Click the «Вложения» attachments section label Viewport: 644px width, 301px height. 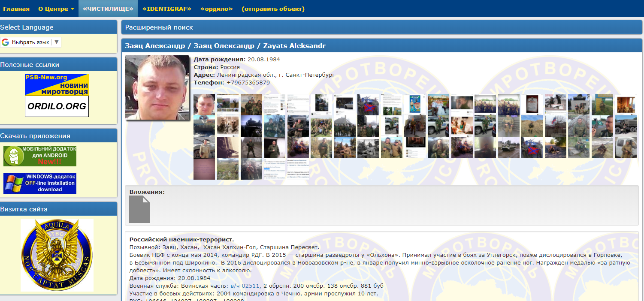(147, 192)
